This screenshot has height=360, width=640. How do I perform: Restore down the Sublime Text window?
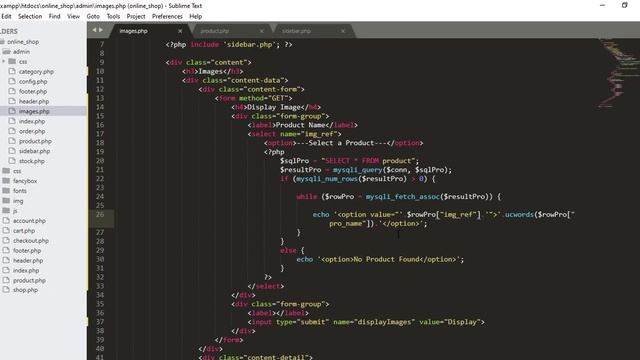624,5
